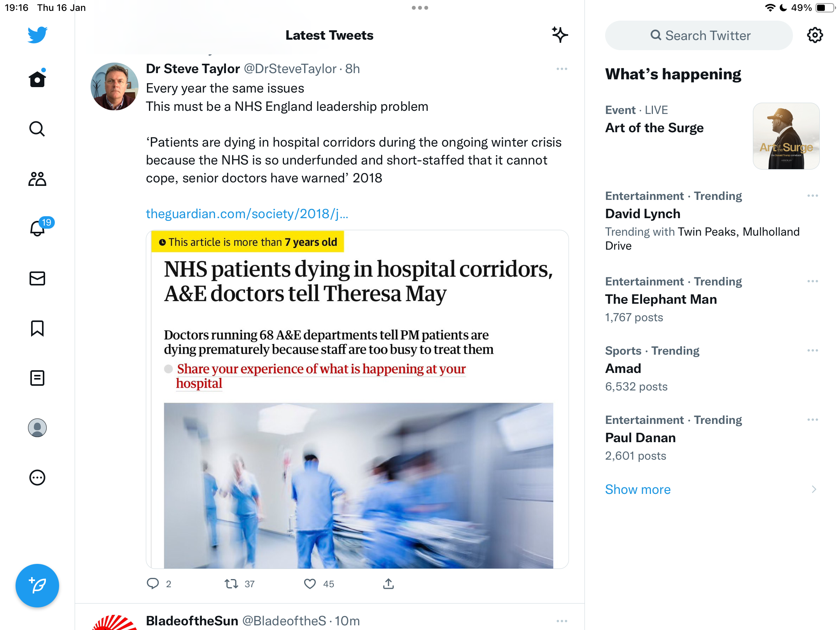Open the Explore search icon in sidebar
The height and width of the screenshot is (630, 840).
point(37,129)
